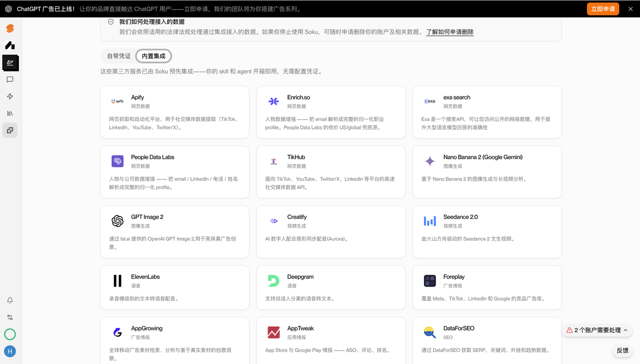
Task: Open the exa search card title
Action: (456, 97)
